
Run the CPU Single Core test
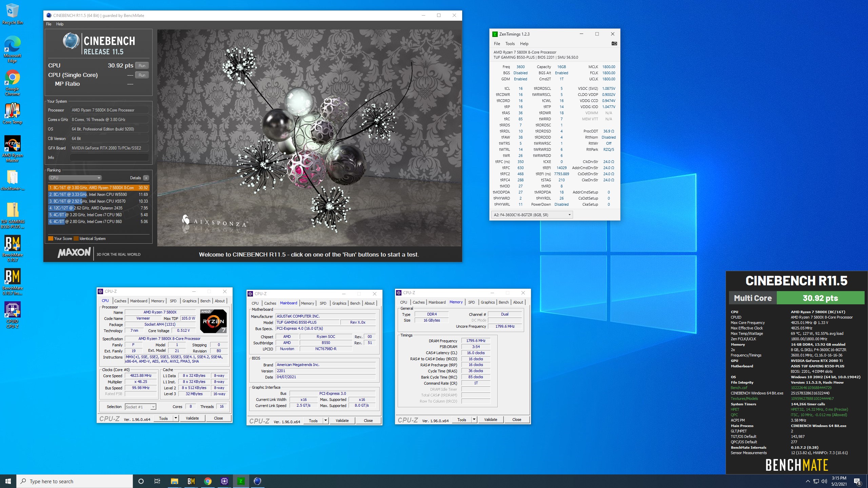click(x=142, y=75)
